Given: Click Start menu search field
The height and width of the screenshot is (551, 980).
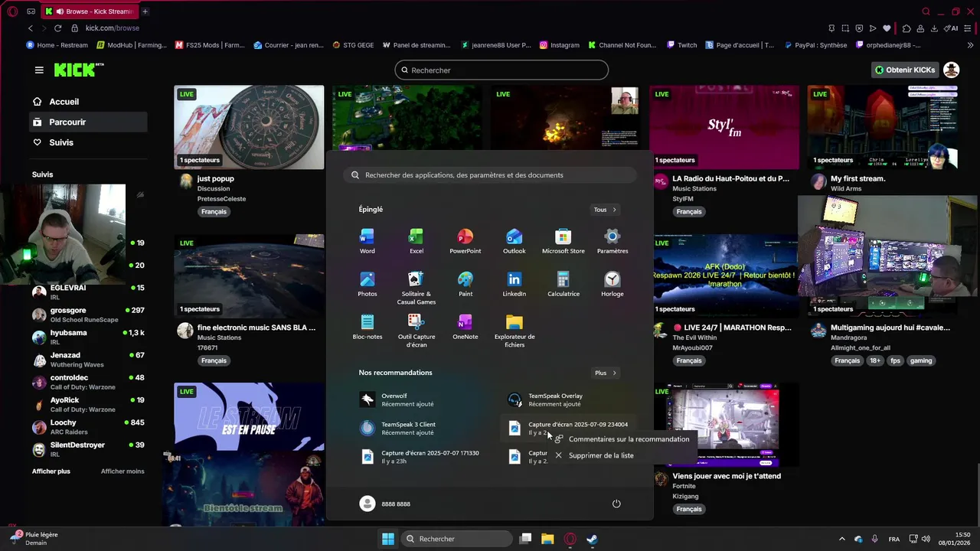Looking at the screenshot, I should coord(490,175).
